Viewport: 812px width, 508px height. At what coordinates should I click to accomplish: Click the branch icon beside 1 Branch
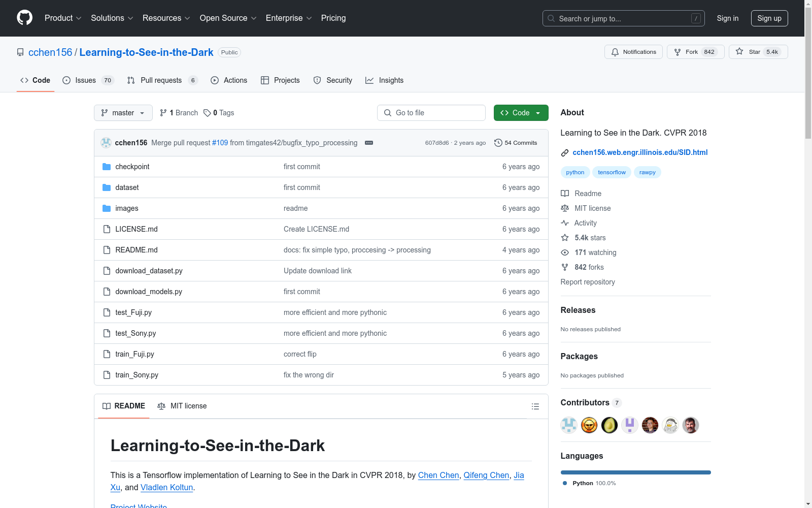coord(163,113)
